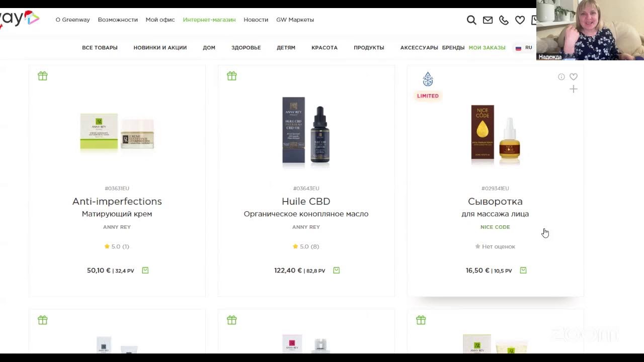
Task: Go to Мой офис
Action: pyautogui.click(x=160, y=20)
